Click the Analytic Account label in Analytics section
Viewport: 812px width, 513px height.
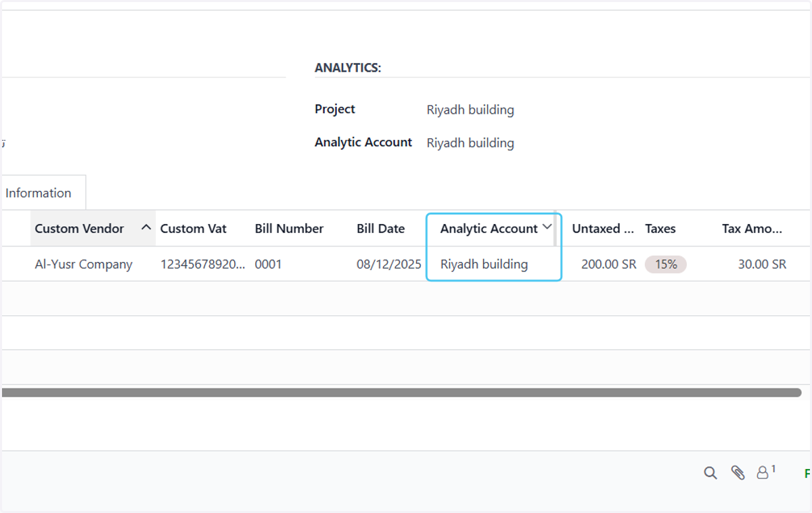click(x=363, y=142)
